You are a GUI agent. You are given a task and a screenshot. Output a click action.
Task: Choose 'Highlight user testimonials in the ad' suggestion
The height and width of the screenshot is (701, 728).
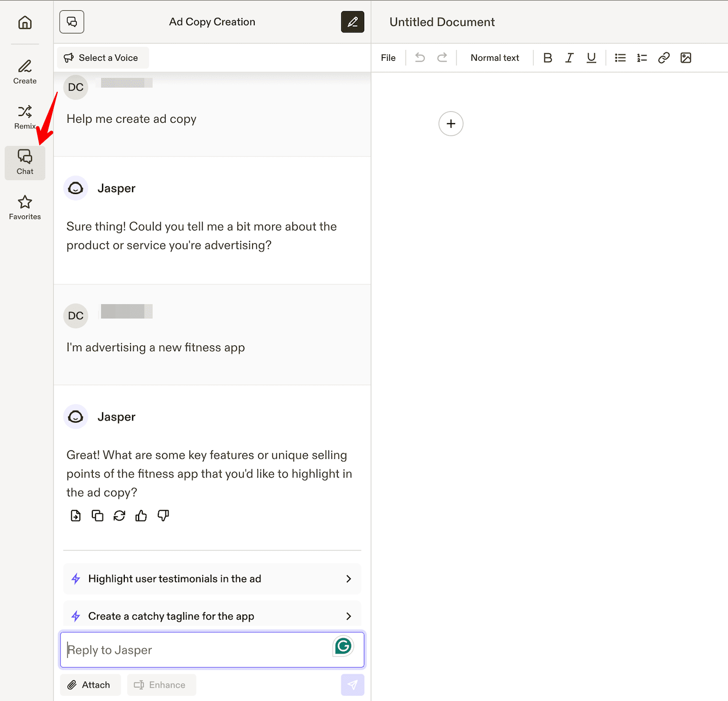(212, 579)
